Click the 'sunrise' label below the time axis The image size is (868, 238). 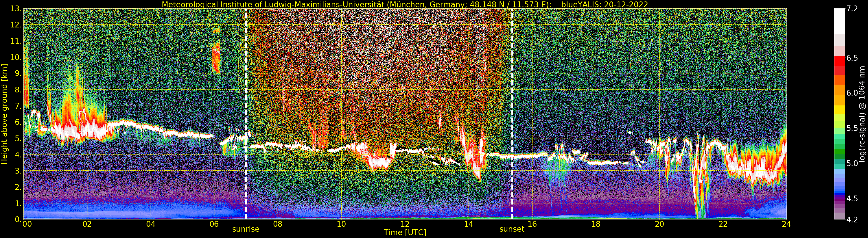pyautogui.click(x=246, y=229)
